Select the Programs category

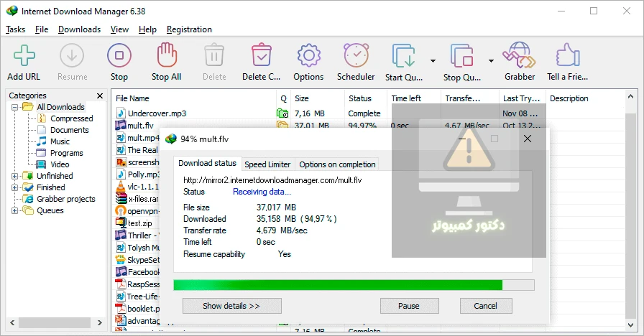67,153
